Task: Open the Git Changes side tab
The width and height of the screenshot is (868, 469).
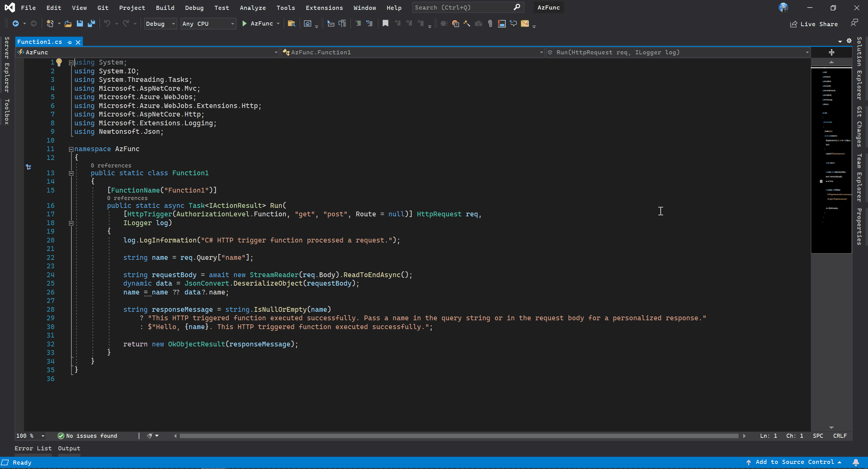Action: pyautogui.click(x=859, y=127)
